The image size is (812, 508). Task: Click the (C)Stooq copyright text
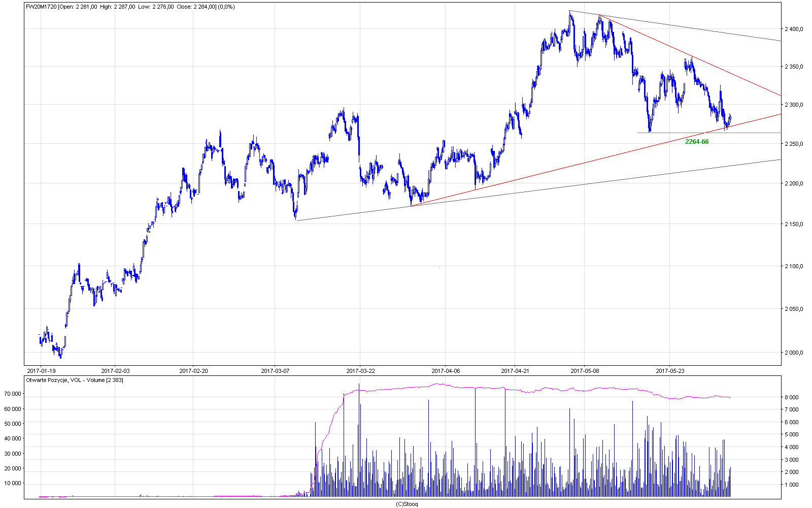407,504
